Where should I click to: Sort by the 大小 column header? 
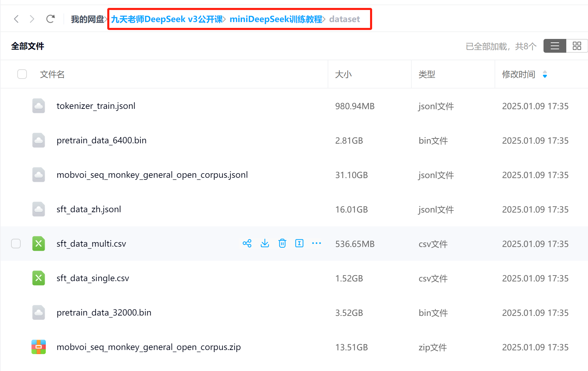(x=343, y=74)
